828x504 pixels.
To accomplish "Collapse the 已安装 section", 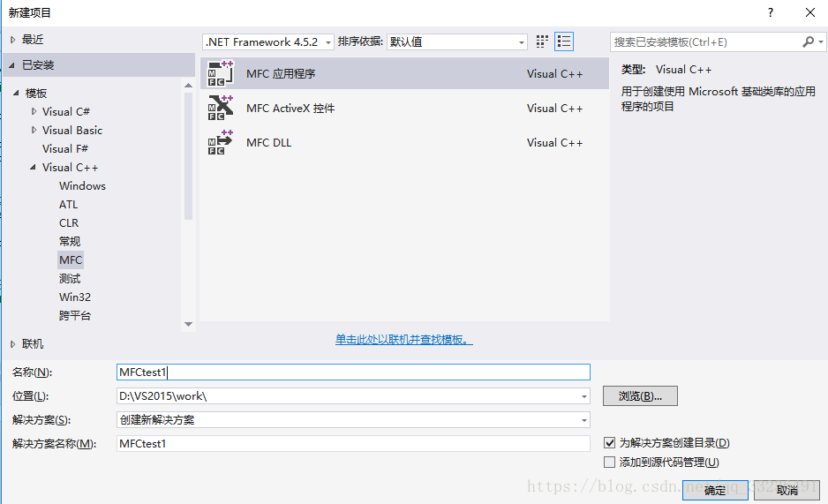I will pos(11,65).
